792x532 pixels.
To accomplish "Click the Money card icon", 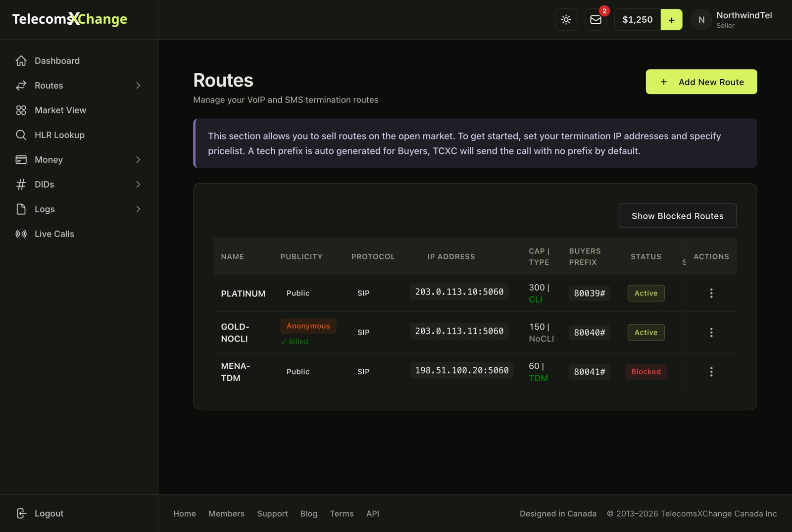I will point(21,159).
